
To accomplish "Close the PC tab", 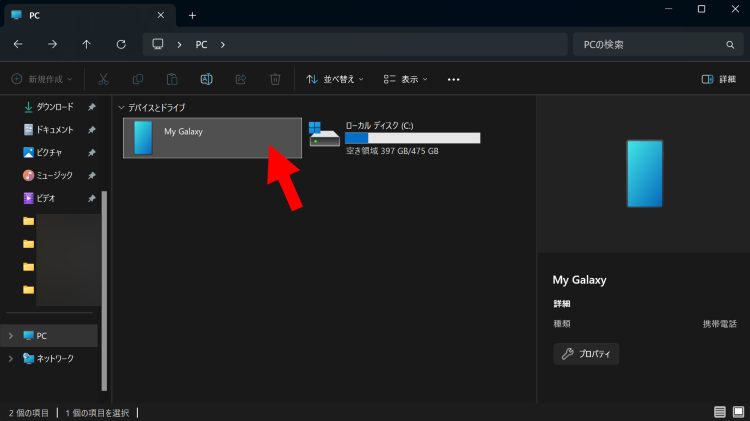I will (x=161, y=15).
